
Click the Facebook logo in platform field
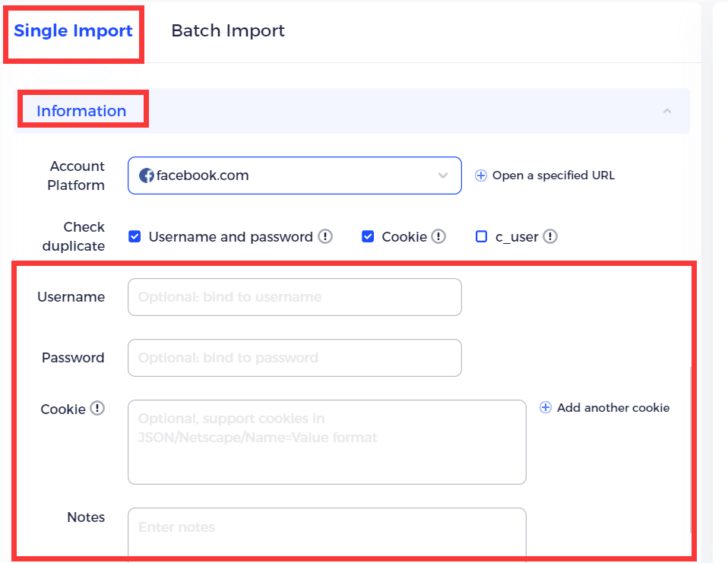pos(147,176)
